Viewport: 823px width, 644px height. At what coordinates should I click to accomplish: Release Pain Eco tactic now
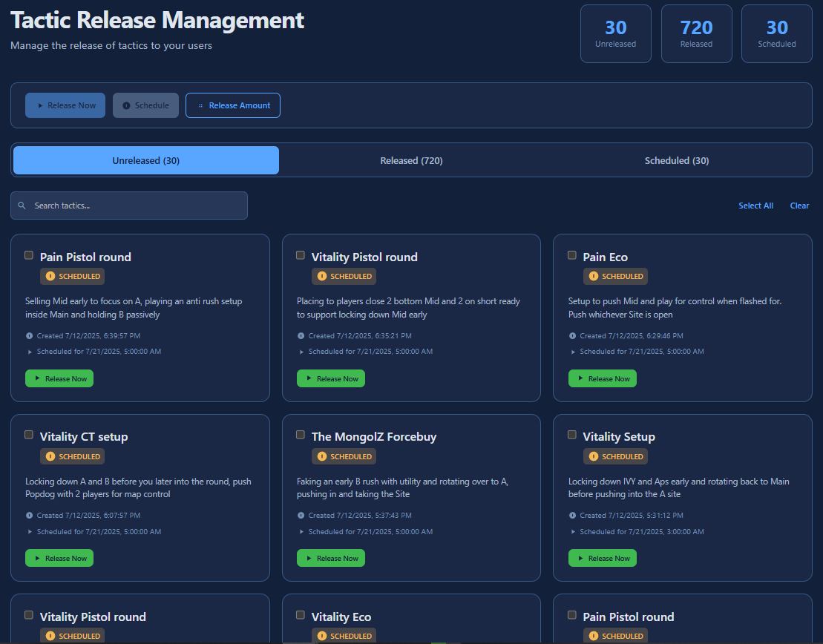pyautogui.click(x=602, y=378)
